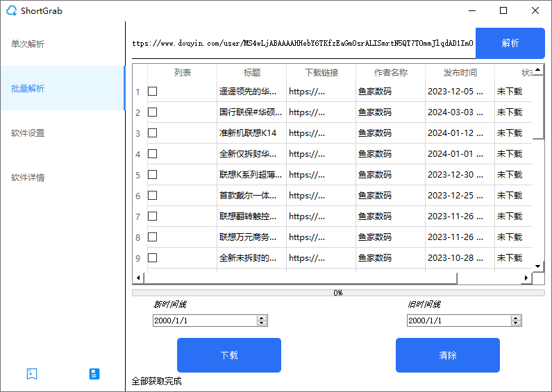
Task: Increase the 新时间线 date with up arrow
Action: pyautogui.click(x=262, y=318)
